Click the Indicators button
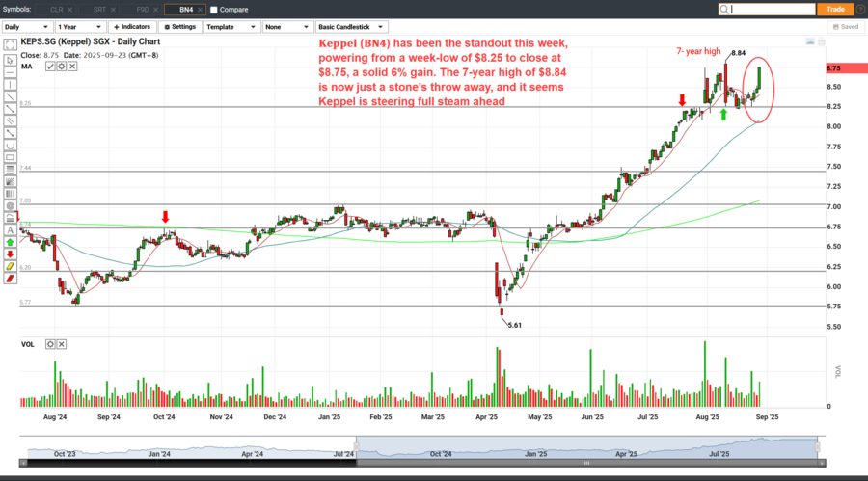Screen dimensions: 868x481 (132, 27)
